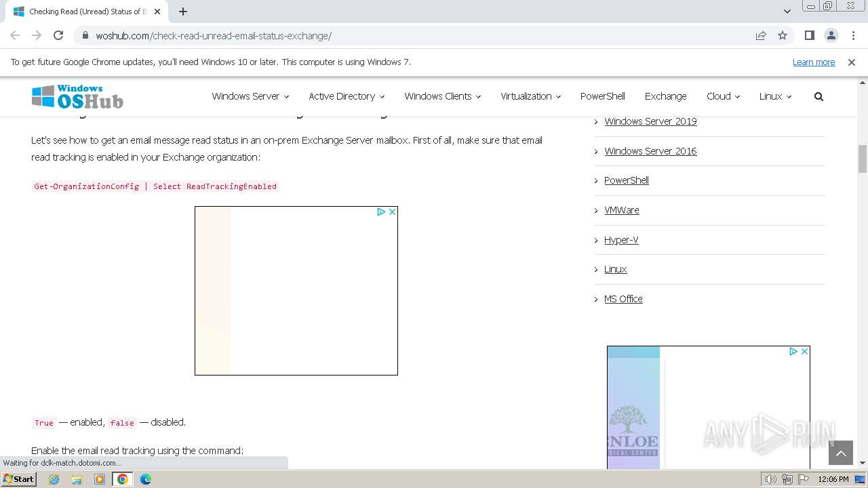The height and width of the screenshot is (488, 868).
Task: Close the sidebar ad with X
Action: pyautogui.click(x=804, y=352)
